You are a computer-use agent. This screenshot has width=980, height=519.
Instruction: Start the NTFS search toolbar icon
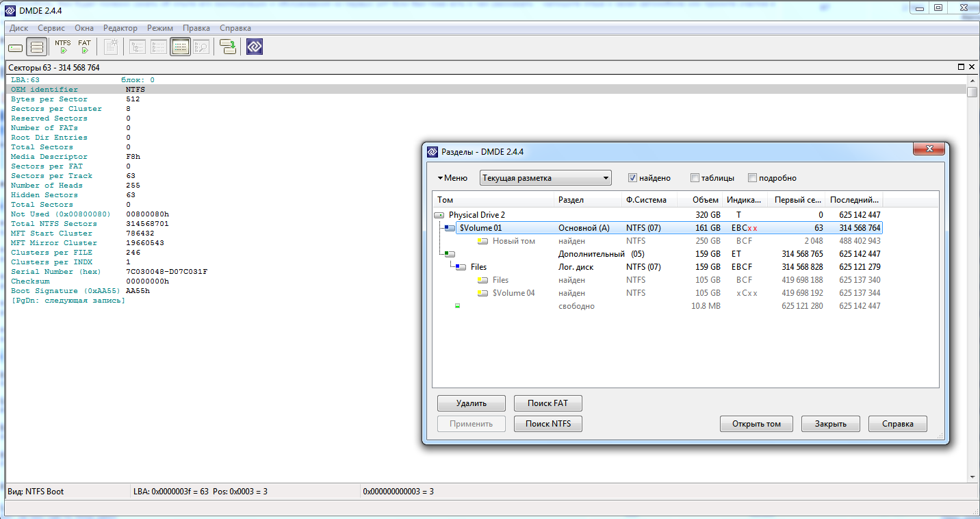click(x=63, y=47)
